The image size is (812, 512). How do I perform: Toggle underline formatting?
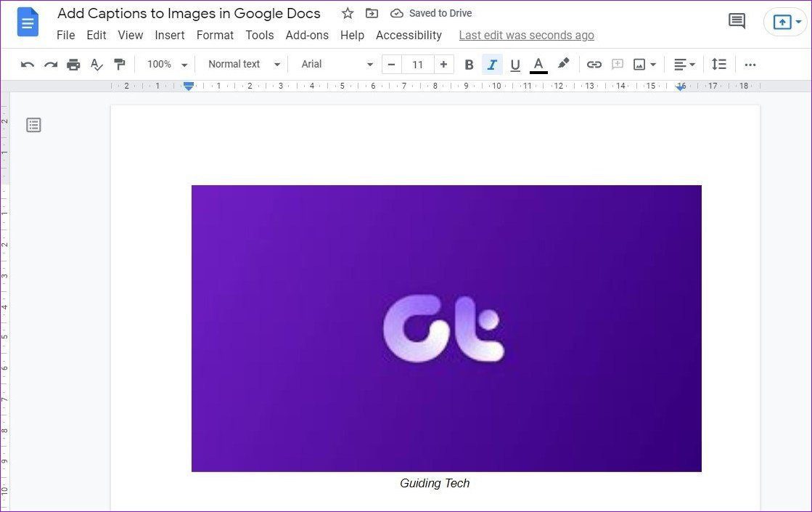[x=515, y=65]
